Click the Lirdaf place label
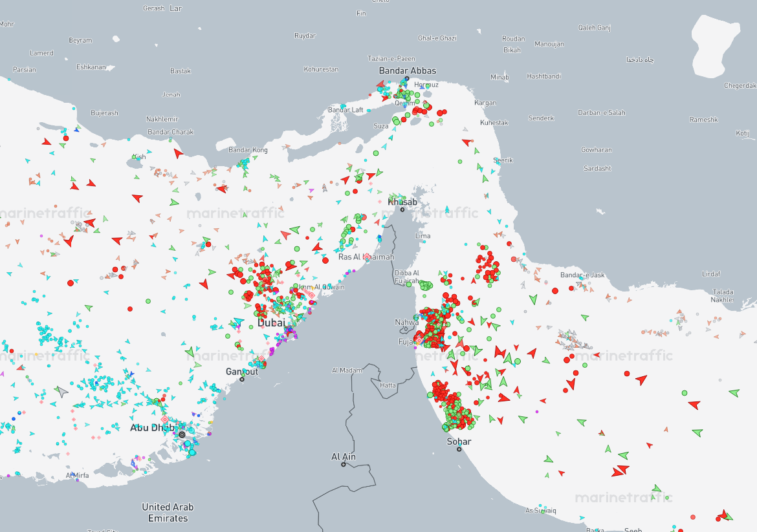 pyautogui.click(x=710, y=274)
